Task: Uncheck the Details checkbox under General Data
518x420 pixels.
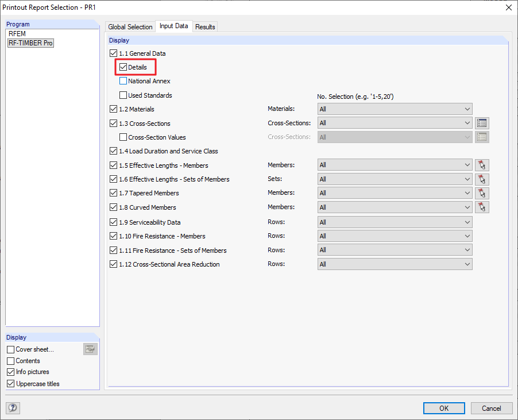Action: [x=123, y=67]
